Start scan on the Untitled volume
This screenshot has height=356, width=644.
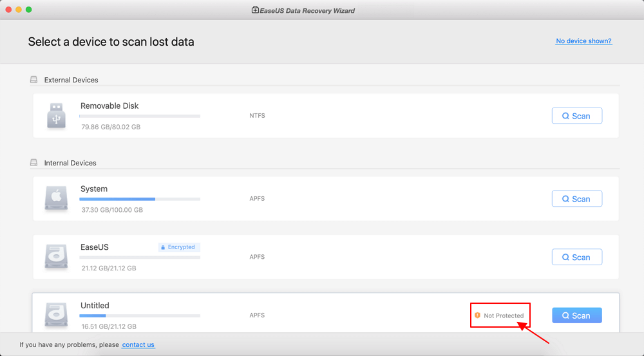pyautogui.click(x=576, y=315)
